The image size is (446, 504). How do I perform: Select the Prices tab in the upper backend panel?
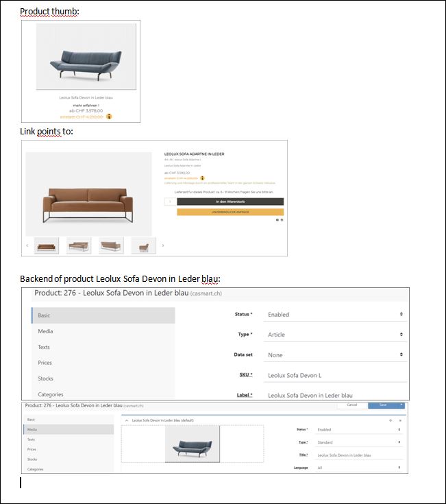pyautogui.click(x=103, y=363)
